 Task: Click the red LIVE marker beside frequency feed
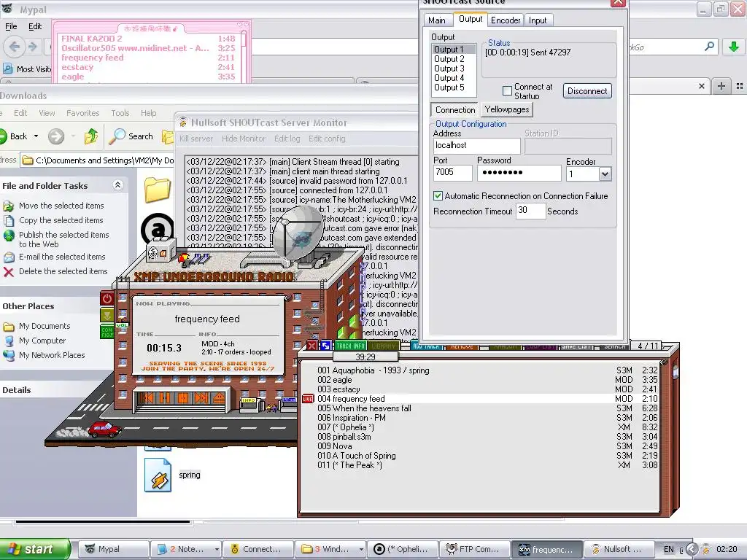(308, 399)
